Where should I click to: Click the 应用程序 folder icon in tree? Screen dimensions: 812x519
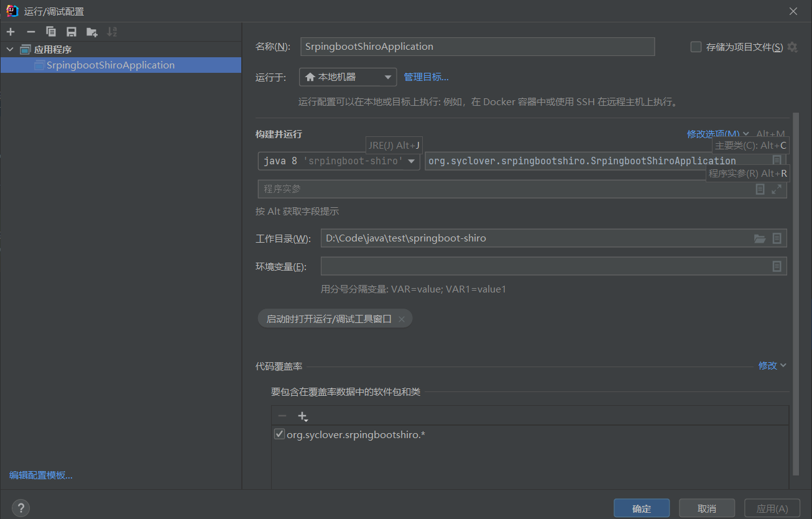tap(25, 49)
